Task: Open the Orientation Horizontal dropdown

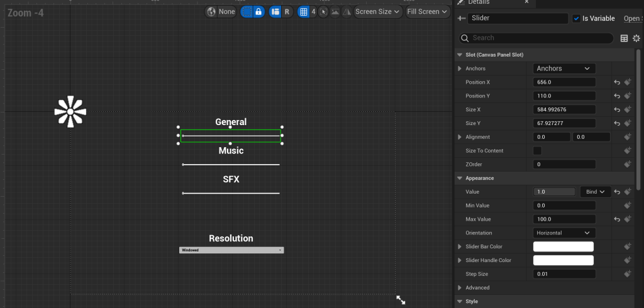Action: click(564, 233)
